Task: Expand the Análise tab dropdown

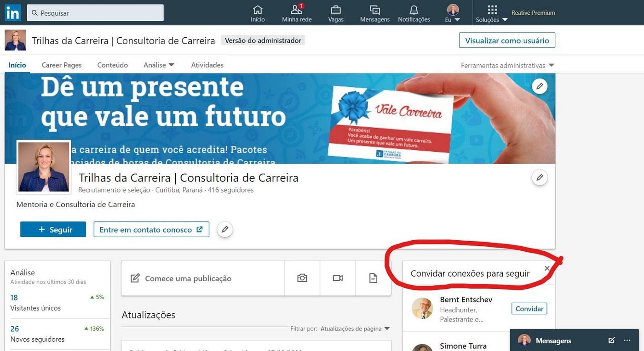Action: click(159, 65)
